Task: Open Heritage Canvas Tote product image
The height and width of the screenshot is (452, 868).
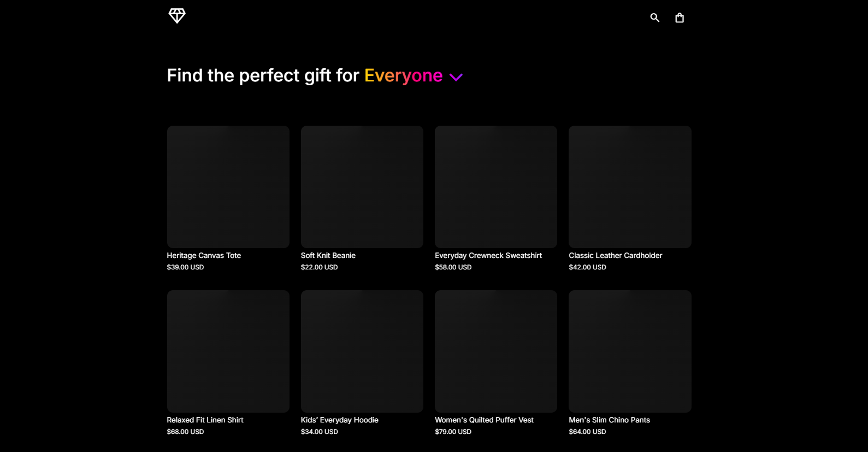Action: 228,187
